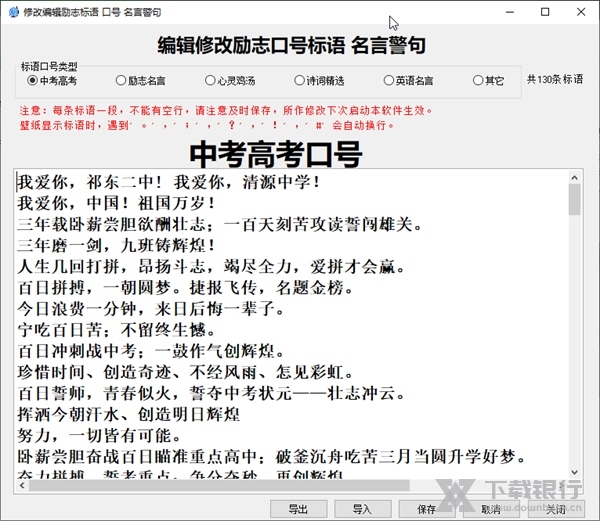The width and height of the screenshot is (600, 521).
Task: Click the horizontal scrollbar left arrow
Action: (x=22, y=485)
